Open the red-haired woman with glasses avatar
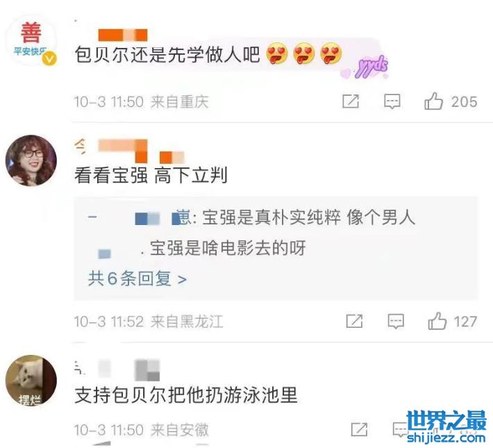This screenshot has height=448, width=493. click(31, 160)
